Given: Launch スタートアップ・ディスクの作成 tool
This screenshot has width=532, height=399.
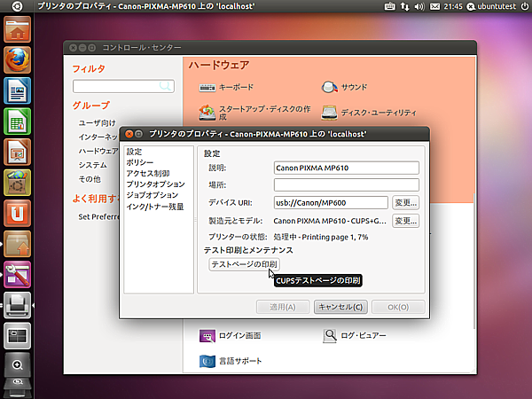Looking at the screenshot, I should [207, 112].
